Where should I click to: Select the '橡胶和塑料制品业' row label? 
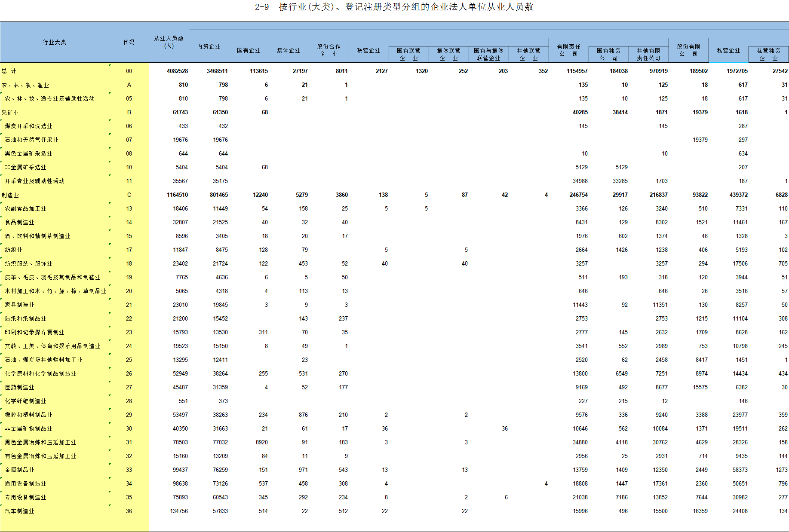(28, 415)
